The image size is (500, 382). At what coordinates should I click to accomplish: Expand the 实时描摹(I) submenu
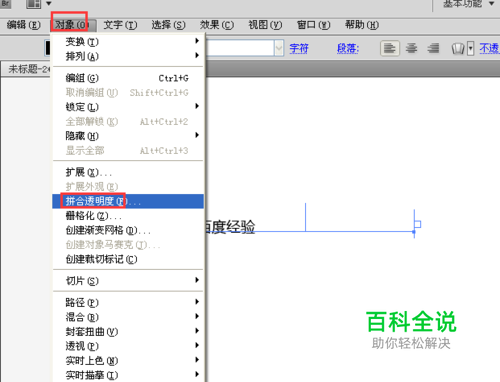pos(128,375)
